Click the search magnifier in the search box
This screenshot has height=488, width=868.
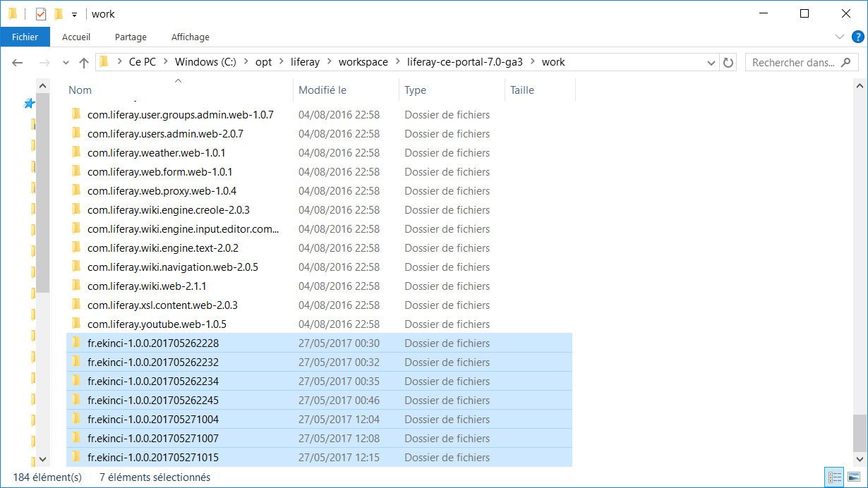[846, 62]
